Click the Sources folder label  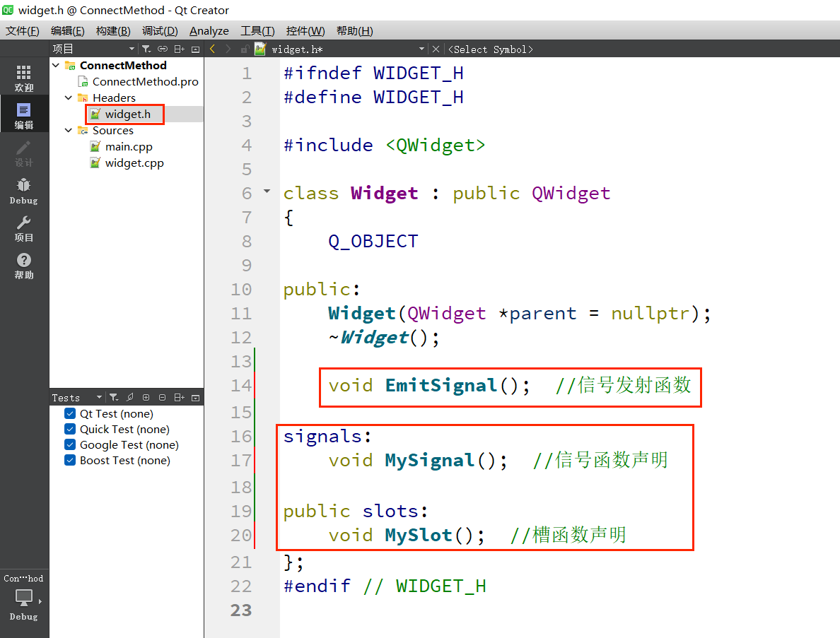pyautogui.click(x=113, y=131)
